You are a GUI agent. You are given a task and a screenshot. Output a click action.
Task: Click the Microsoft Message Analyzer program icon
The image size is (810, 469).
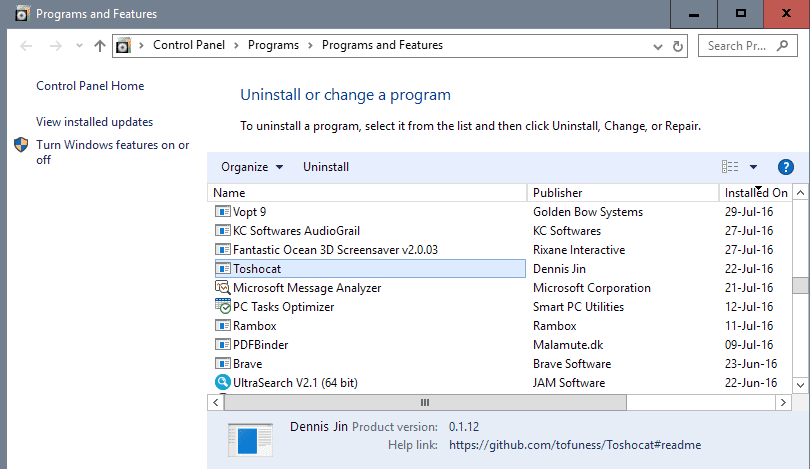point(223,287)
